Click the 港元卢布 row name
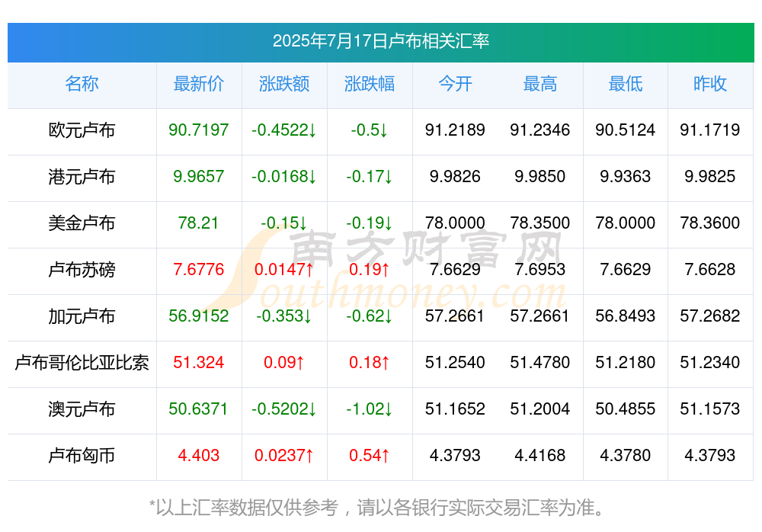The height and width of the screenshot is (532, 762). (82, 177)
